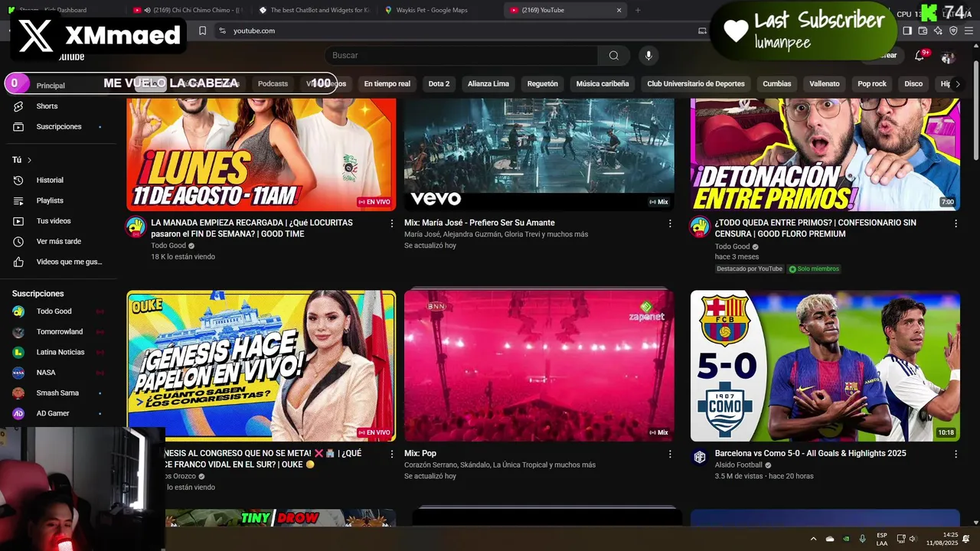This screenshot has width=980, height=551.
Task: Click the bookmark icon in the address bar
Action: coord(202,31)
